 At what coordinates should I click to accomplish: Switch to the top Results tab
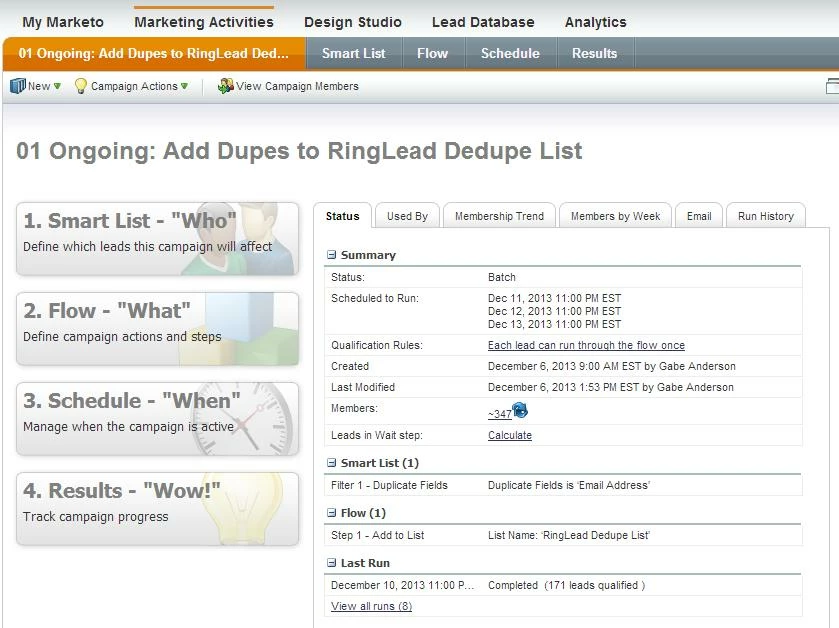(594, 53)
